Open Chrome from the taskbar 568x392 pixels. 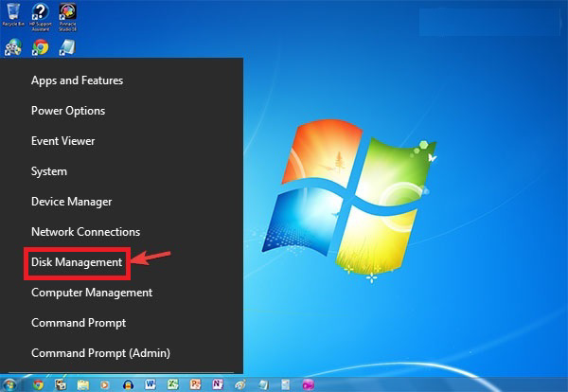tap(38, 383)
